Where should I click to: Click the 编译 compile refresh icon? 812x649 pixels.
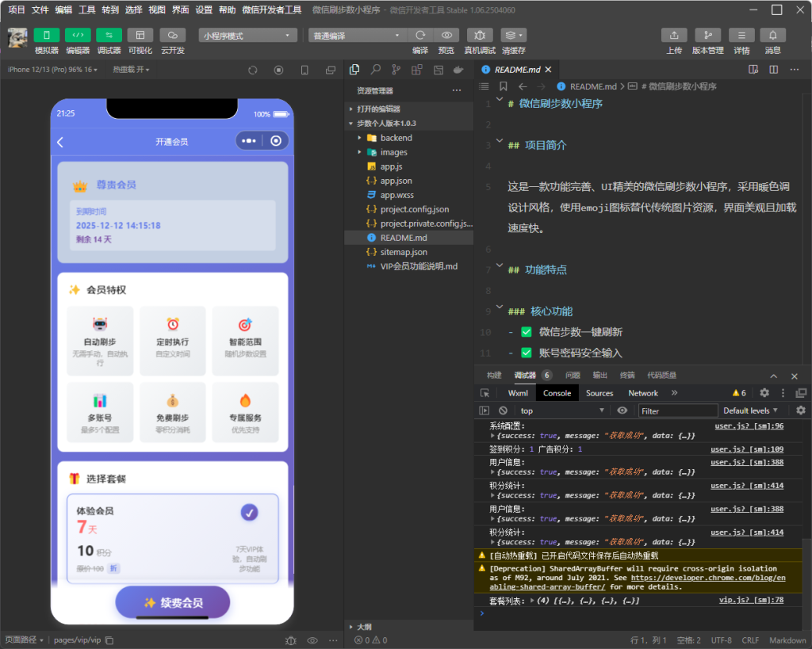coord(420,36)
